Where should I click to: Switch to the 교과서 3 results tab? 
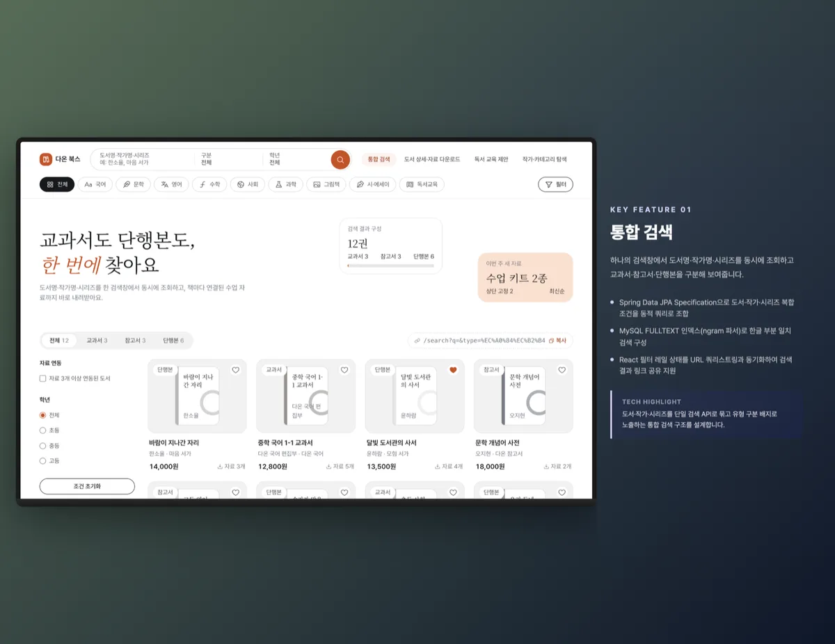coord(97,341)
